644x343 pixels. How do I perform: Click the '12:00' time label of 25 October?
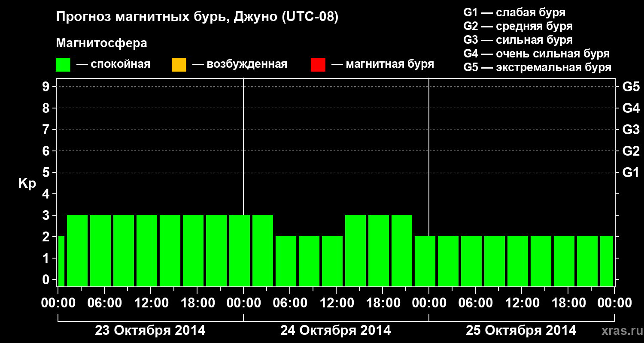522,303
